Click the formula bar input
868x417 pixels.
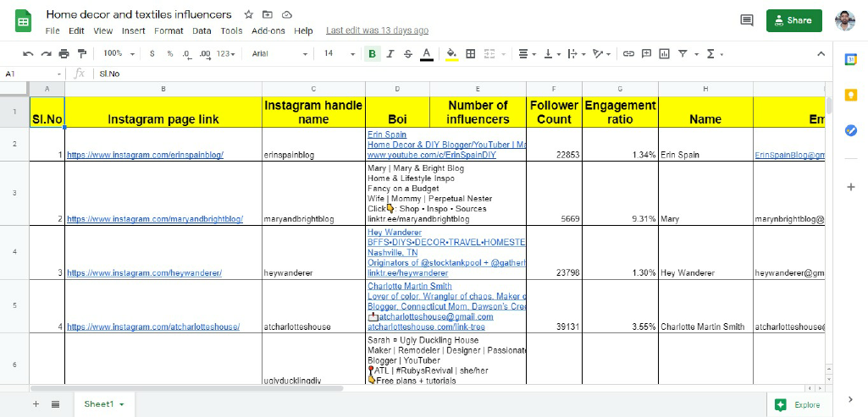[x=462, y=74]
